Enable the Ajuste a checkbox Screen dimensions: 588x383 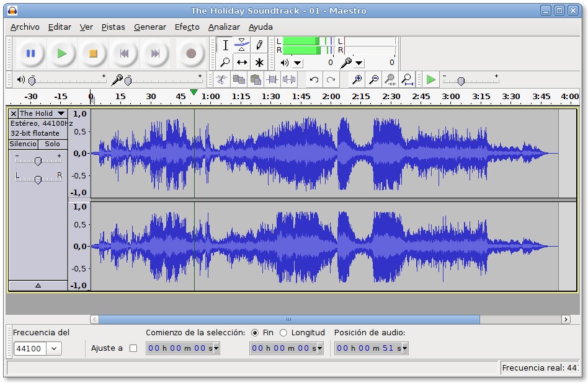[x=133, y=348]
